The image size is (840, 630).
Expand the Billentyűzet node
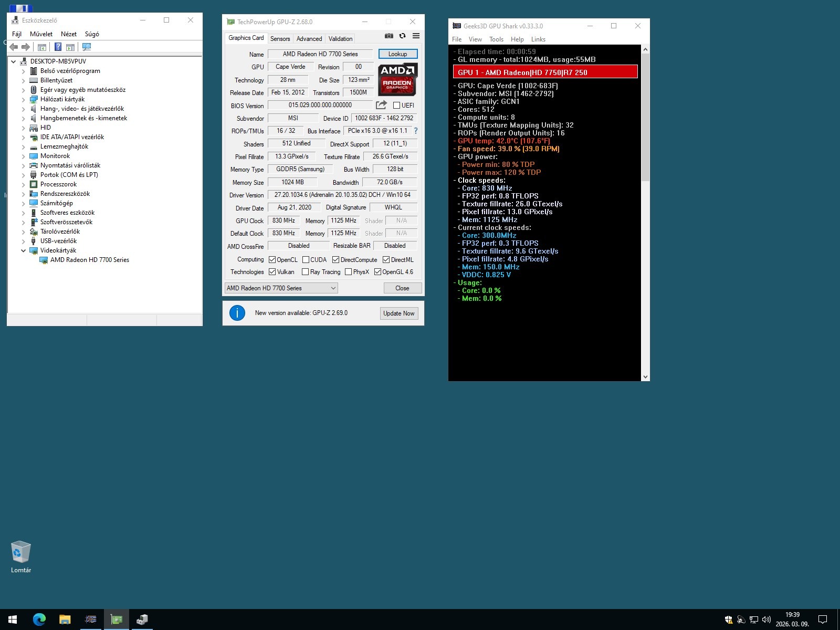[x=23, y=81]
